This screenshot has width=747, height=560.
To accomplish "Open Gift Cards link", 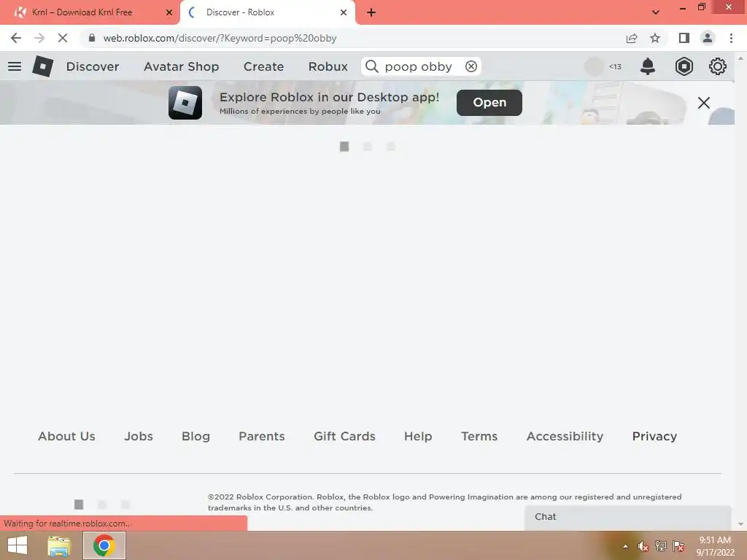I will (344, 436).
